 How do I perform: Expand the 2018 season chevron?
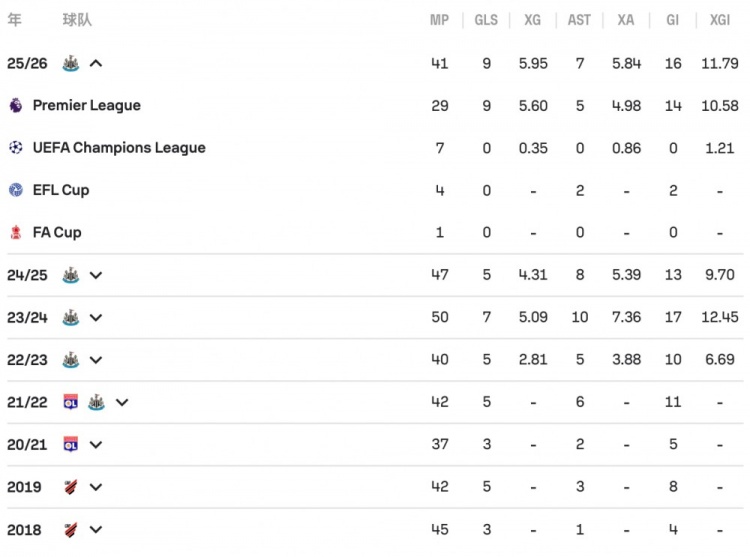tap(96, 530)
